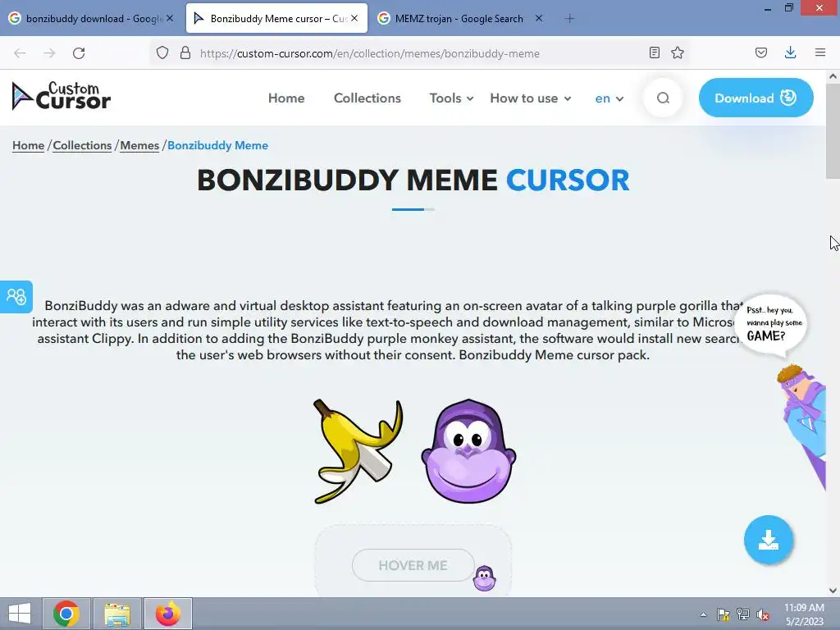Viewport: 840px width, 630px height.
Task: Expand the Tools dropdown menu
Action: click(x=452, y=98)
